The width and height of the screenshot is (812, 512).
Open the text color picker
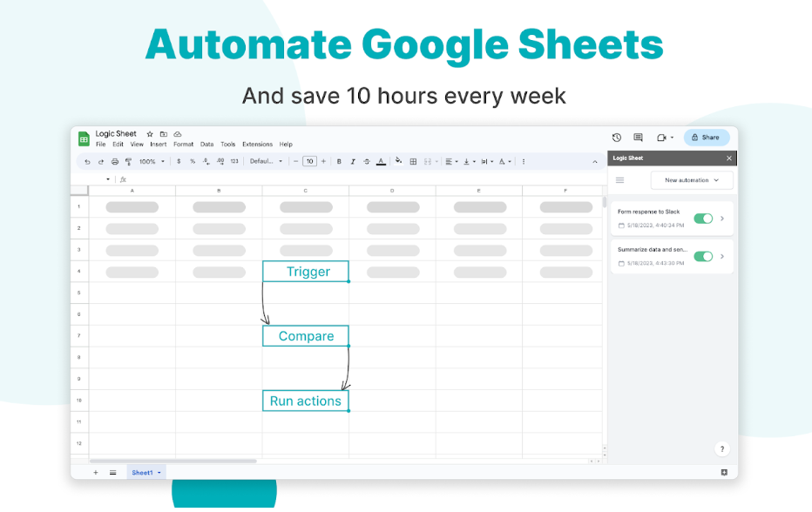point(381,161)
